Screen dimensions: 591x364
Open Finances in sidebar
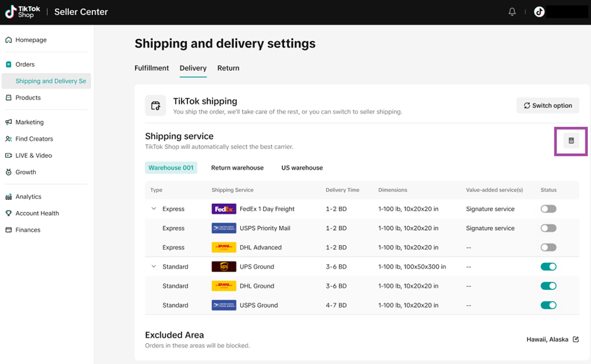click(x=28, y=229)
